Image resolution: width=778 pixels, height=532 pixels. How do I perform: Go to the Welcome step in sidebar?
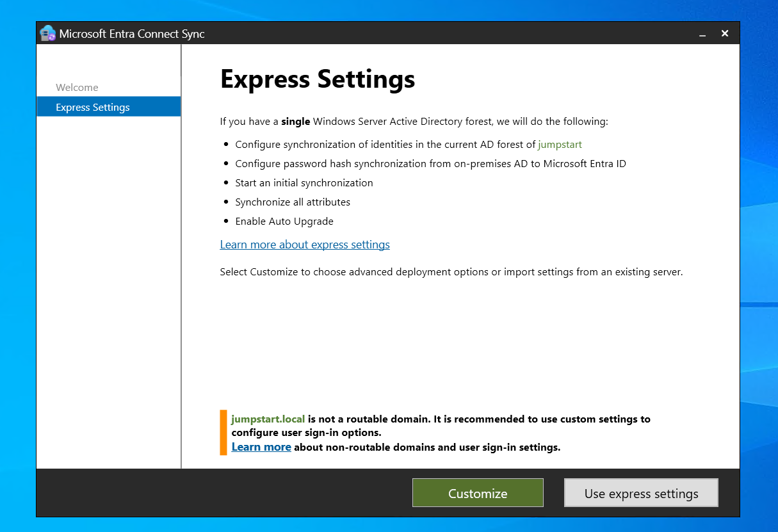(x=77, y=88)
